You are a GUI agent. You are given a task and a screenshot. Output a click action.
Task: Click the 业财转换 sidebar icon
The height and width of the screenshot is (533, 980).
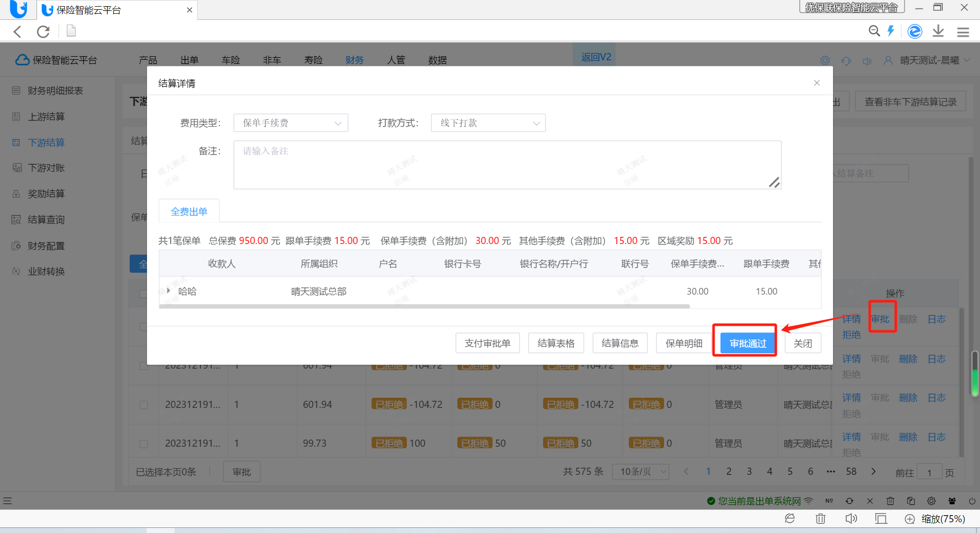[x=16, y=272]
